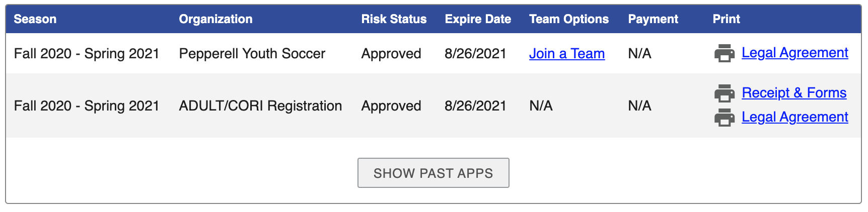The height and width of the screenshot is (212, 868).
Task: Open Legal Agreement for ADULT/CORI Registration
Action: point(794,117)
